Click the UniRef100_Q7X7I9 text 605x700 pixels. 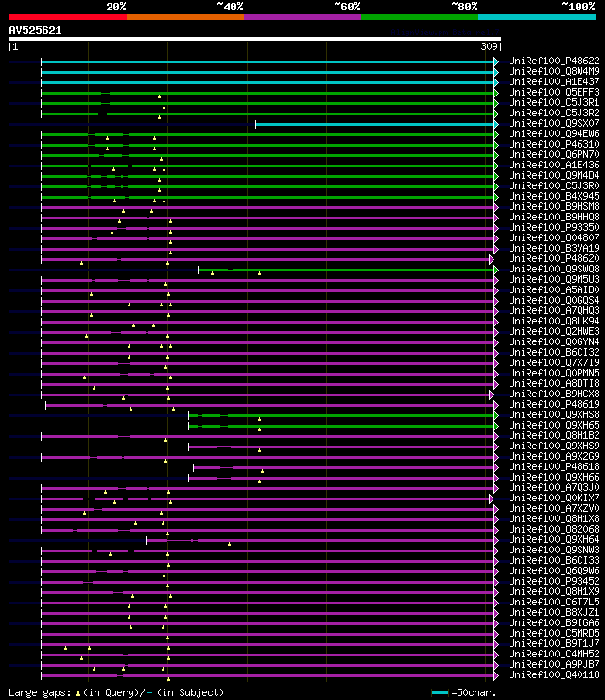click(554, 363)
